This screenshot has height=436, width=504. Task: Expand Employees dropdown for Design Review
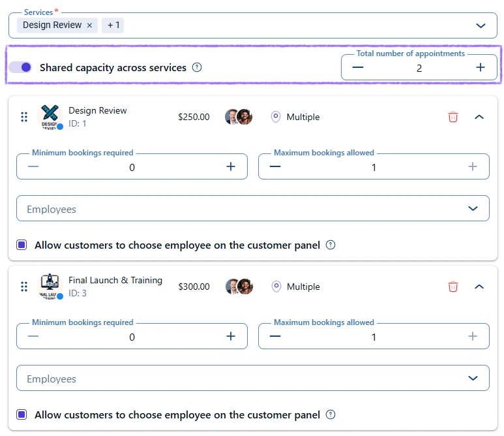(x=473, y=209)
